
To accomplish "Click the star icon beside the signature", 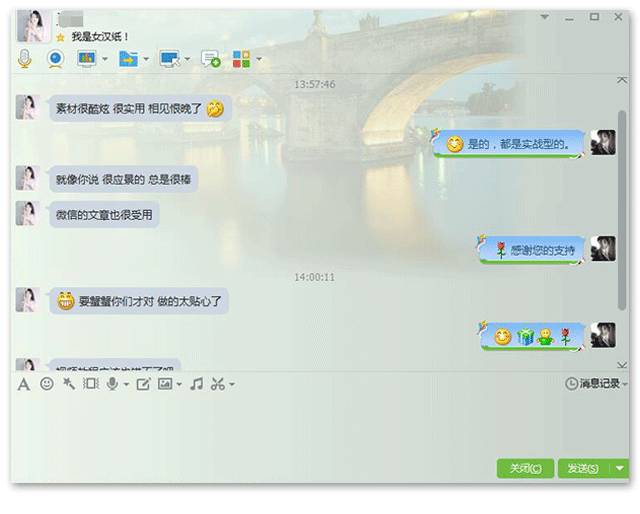I will pyautogui.click(x=60, y=38).
